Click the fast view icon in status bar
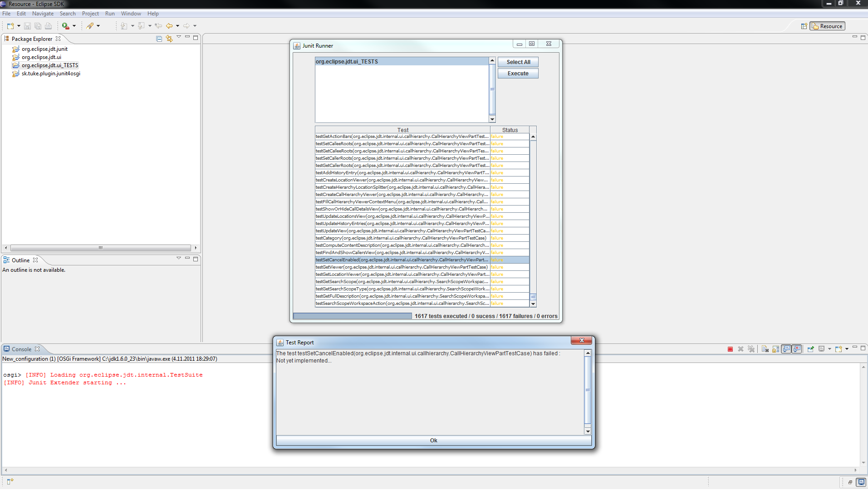This screenshot has height=490, width=868. (x=10, y=481)
